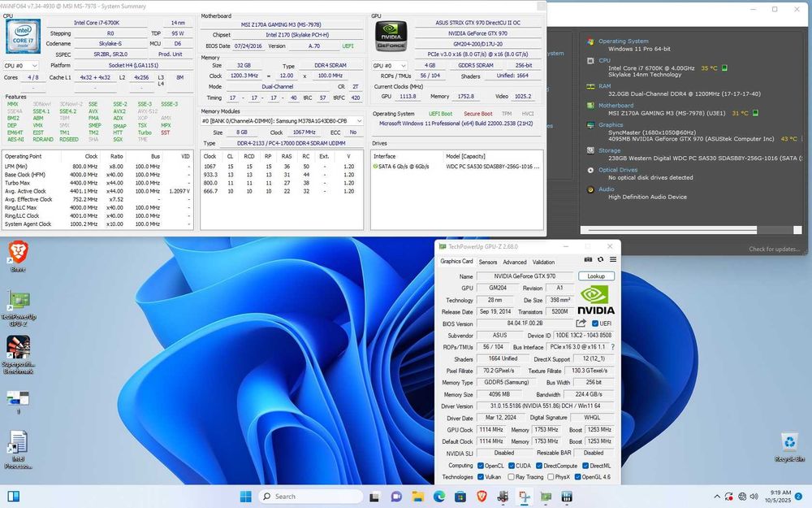Click the bus interface question mark
812x508 pixels.
(612, 347)
